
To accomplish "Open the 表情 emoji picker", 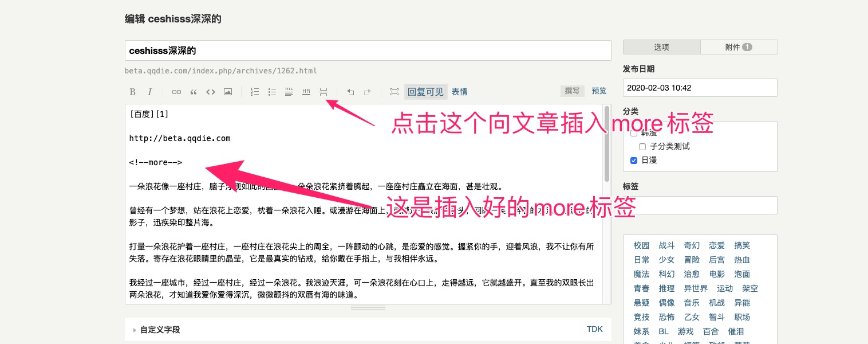I will point(459,91).
